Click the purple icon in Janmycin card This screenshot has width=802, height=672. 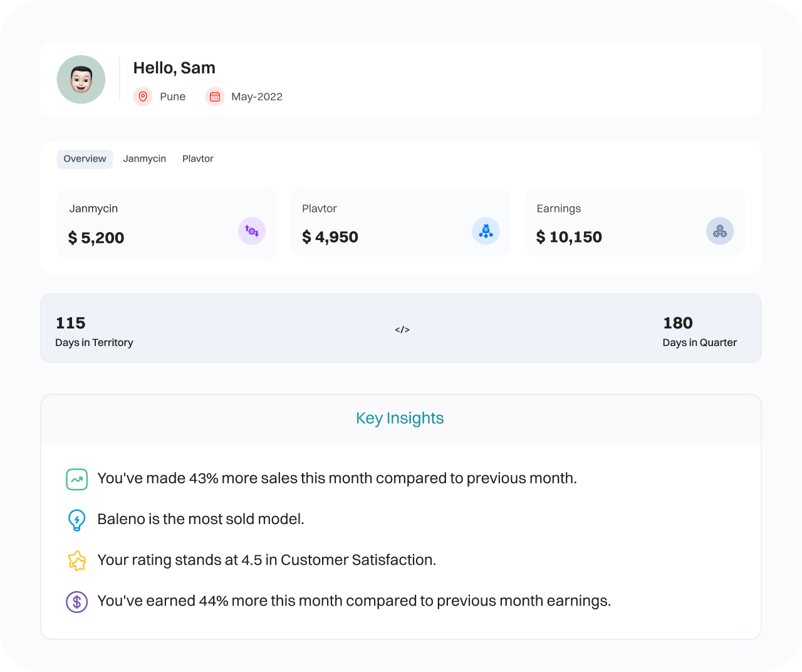coord(252,231)
